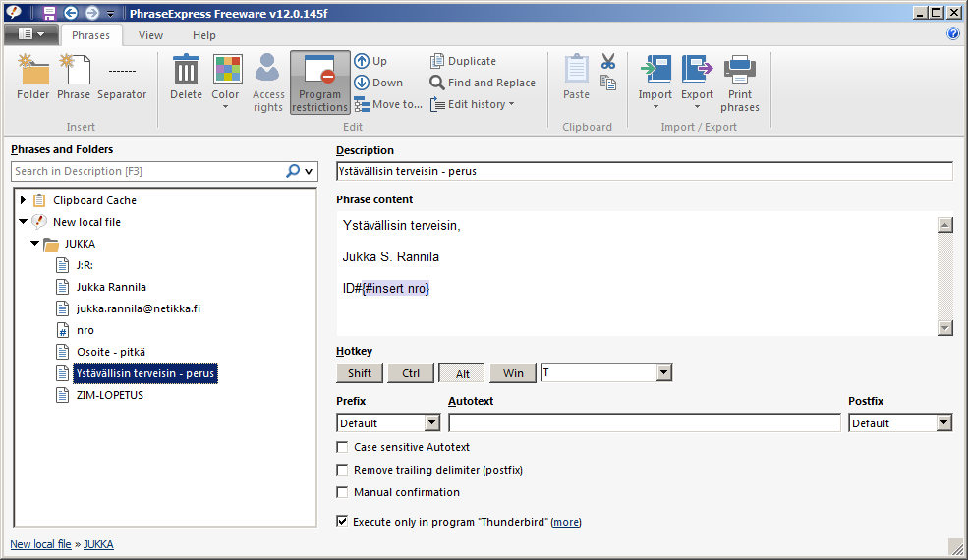
Task: Open Access rights settings
Action: tap(268, 84)
